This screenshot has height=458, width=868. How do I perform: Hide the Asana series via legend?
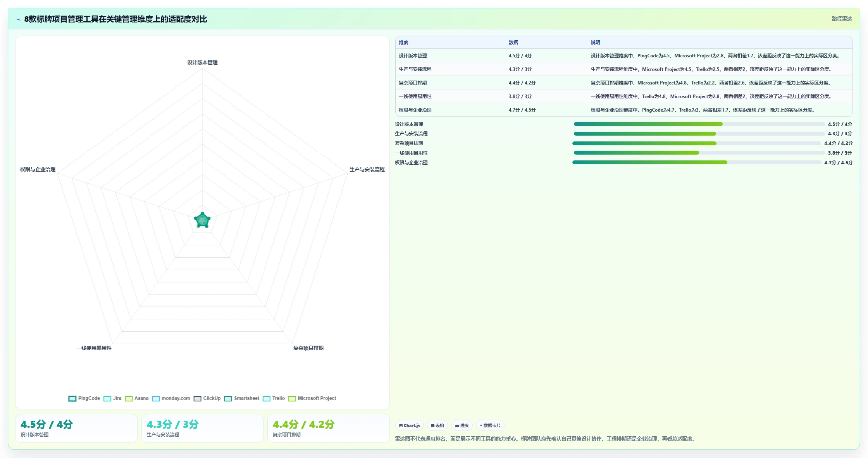137,398
